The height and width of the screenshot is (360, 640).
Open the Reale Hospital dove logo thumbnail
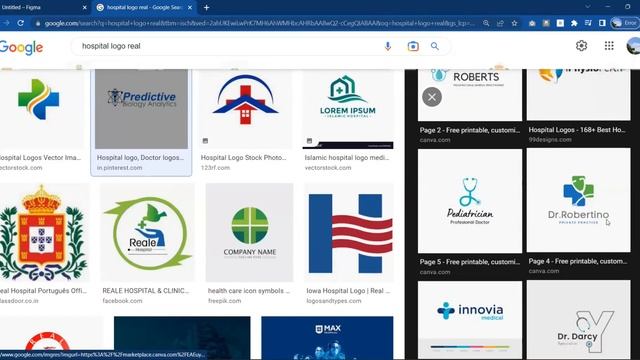coord(147,233)
